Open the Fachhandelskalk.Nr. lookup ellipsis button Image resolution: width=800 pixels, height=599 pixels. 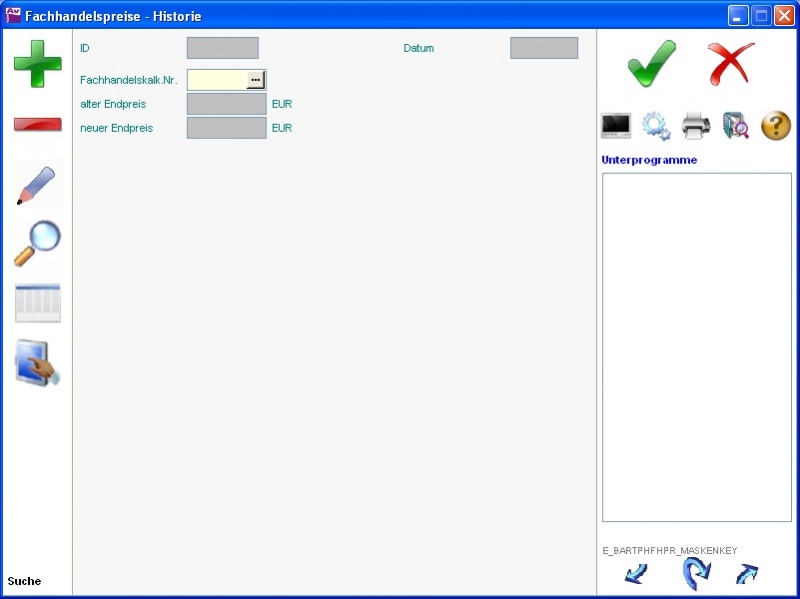[256, 80]
